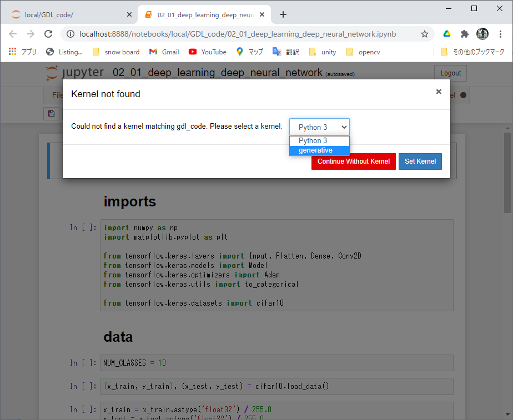Click Continue Without Kernel button

353,161
